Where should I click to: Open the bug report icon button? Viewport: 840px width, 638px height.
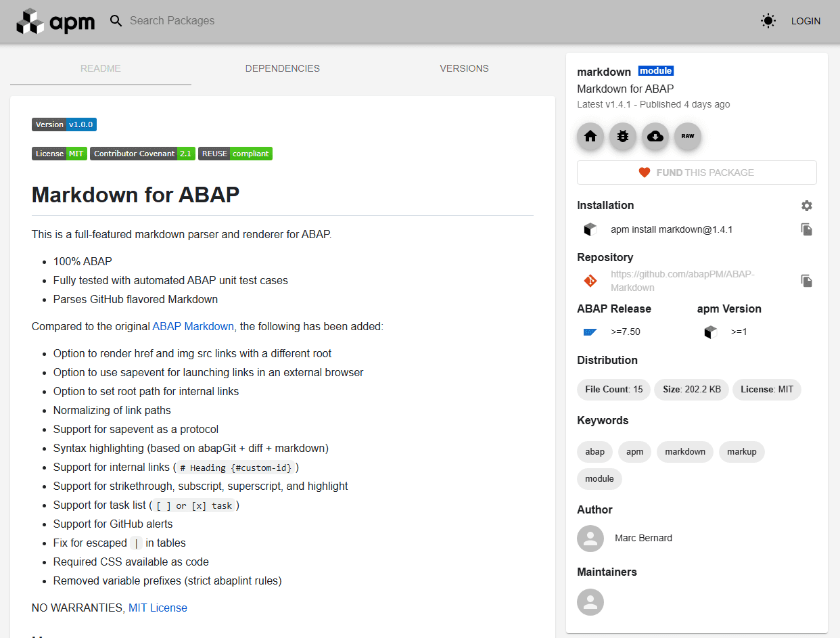(623, 136)
